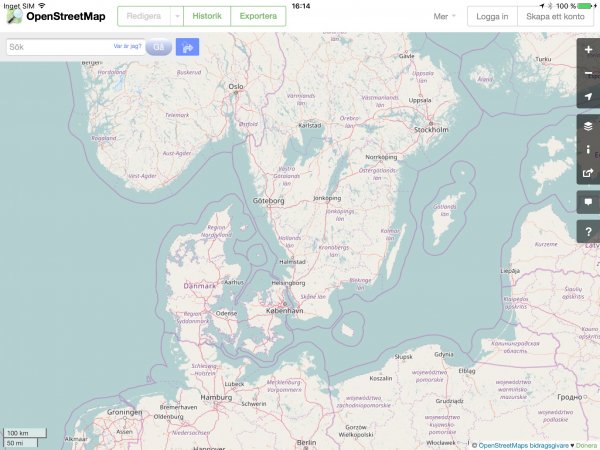Focus the Sök search field
Image resolution: width=600 pixels, height=450 pixels.
pos(58,47)
